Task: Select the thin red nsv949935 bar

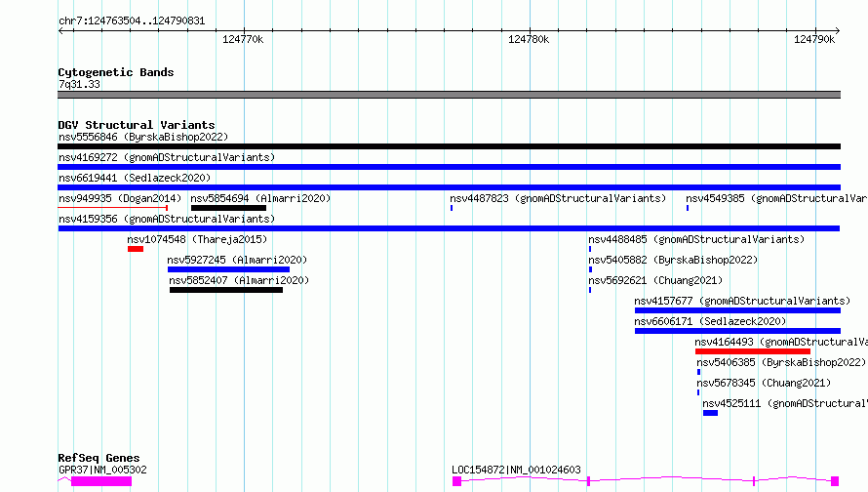Action: [x=113, y=208]
